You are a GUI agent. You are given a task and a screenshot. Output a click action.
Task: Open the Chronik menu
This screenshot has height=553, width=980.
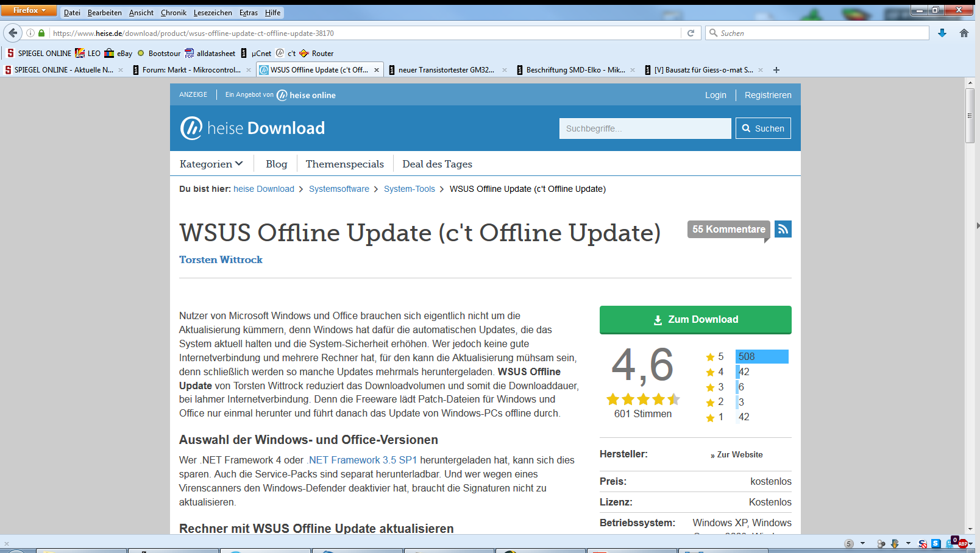click(174, 12)
